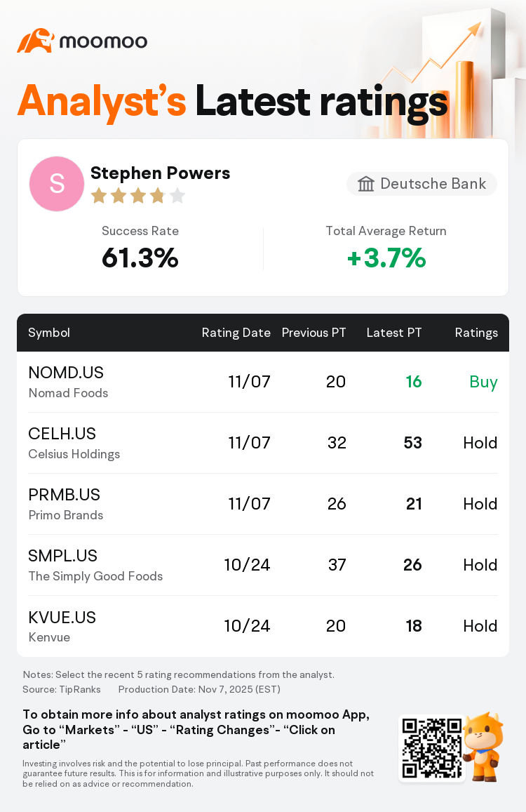Click the Ratings column header
Image resolution: width=526 pixels, height=812 pixels.
tap(476, 333)
